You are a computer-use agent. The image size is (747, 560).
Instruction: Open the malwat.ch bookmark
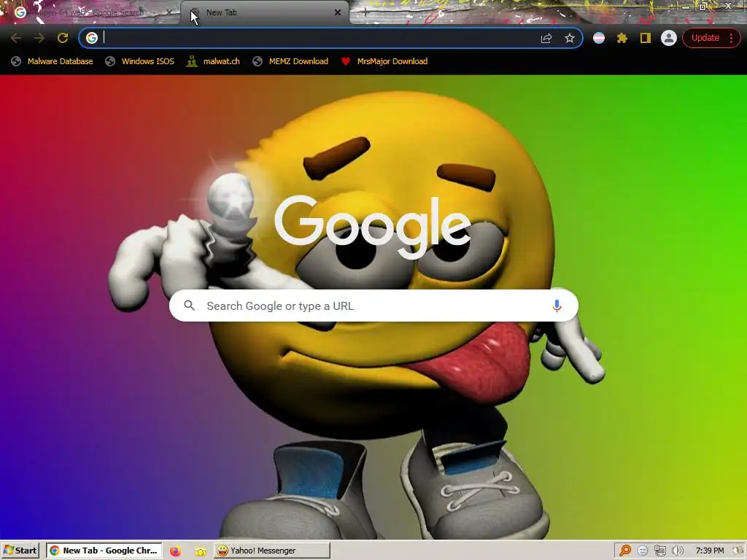pos(213,61)
